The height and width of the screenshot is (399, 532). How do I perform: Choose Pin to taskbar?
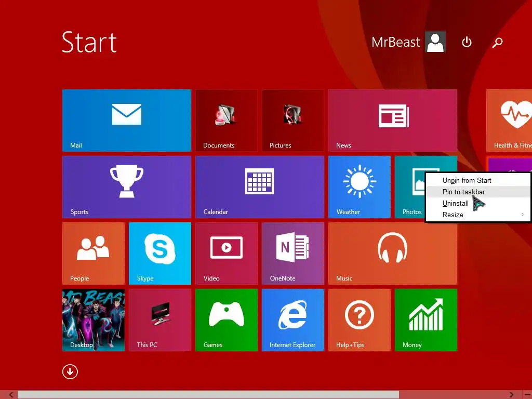pos(477,192)
